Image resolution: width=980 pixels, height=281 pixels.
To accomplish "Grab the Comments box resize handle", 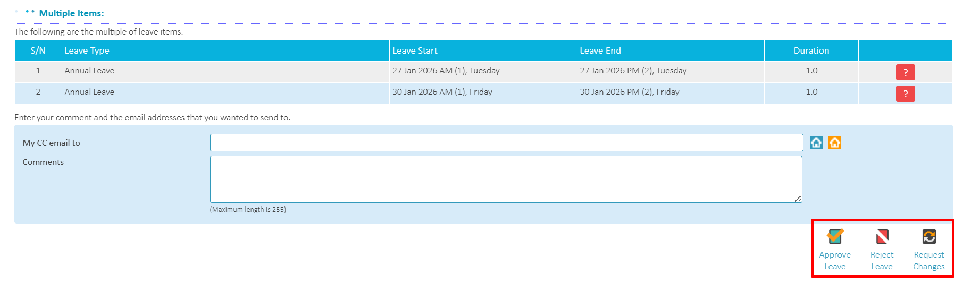I will (798, 199).
